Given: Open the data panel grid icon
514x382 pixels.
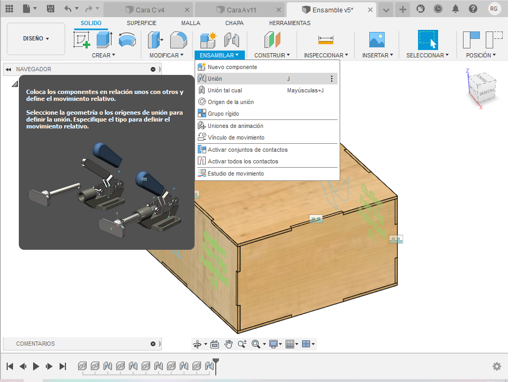Looking at the screenshot, I should [9, 9].
